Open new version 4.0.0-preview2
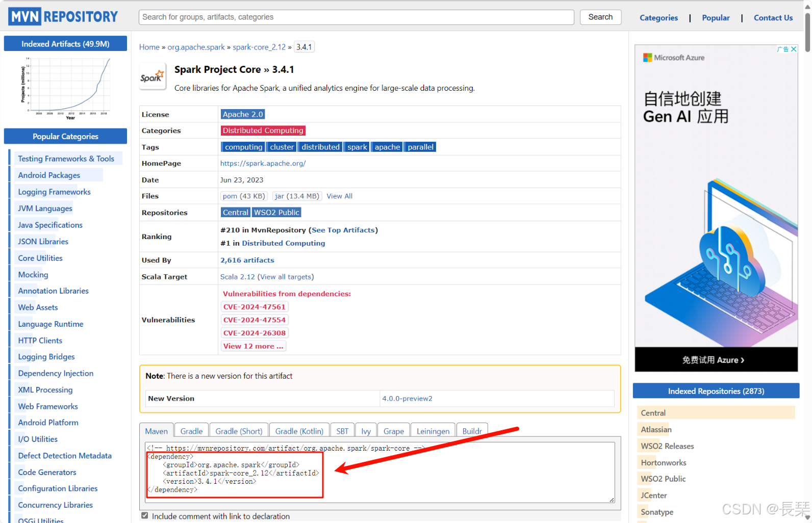Screen dimensions: 812x523 (407, 399)
